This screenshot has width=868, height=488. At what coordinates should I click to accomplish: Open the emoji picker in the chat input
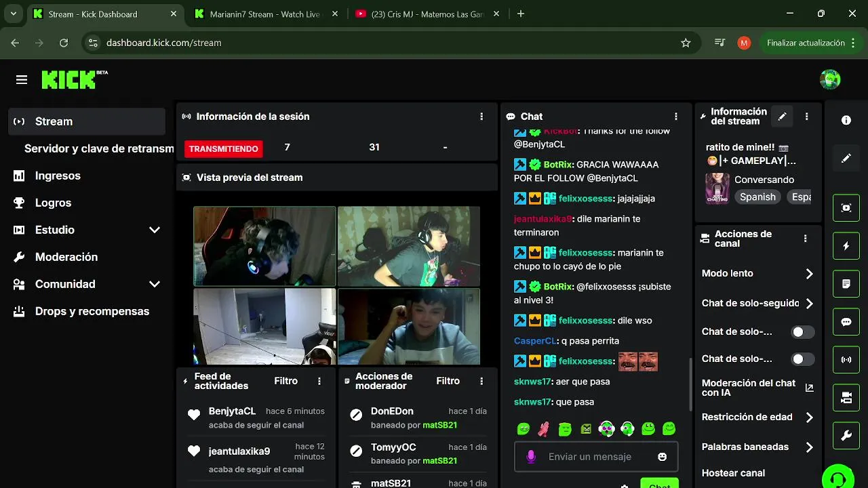663,457
